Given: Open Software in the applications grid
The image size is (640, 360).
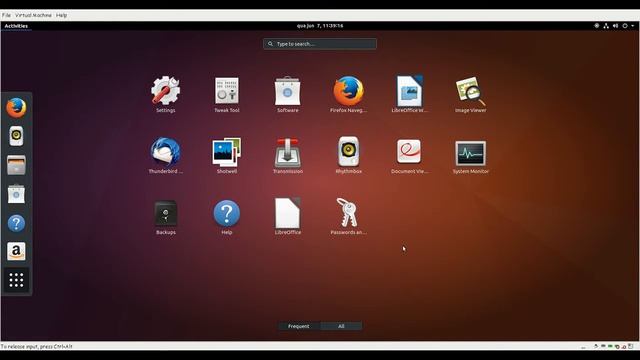Looking at the screenshot, I should click(287, 91).
